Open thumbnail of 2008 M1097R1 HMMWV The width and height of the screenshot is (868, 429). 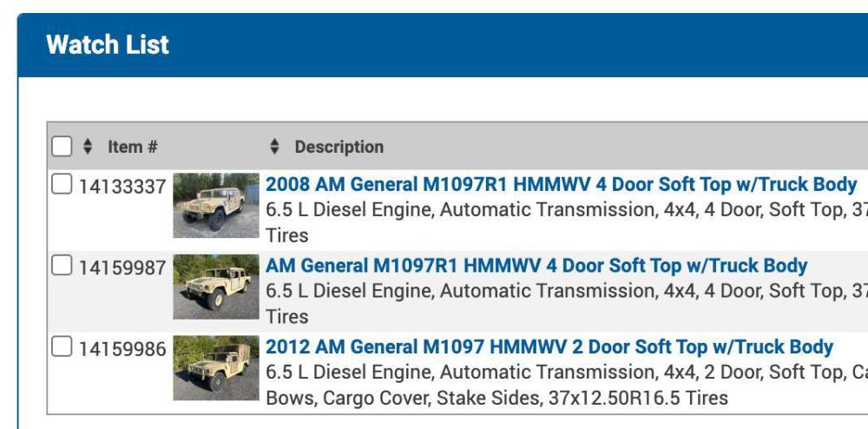(215, 206)
